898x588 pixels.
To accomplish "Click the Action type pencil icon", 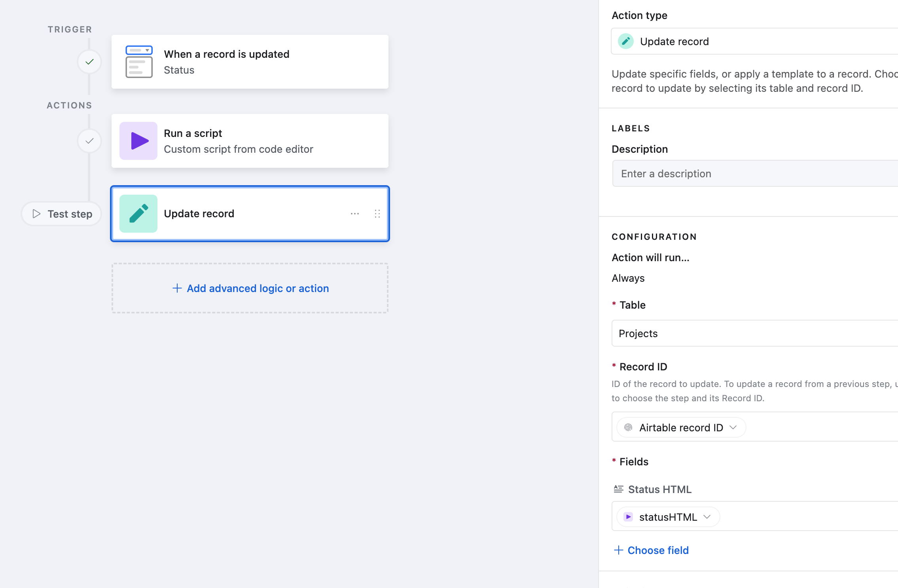I will [x=626, y=41].
